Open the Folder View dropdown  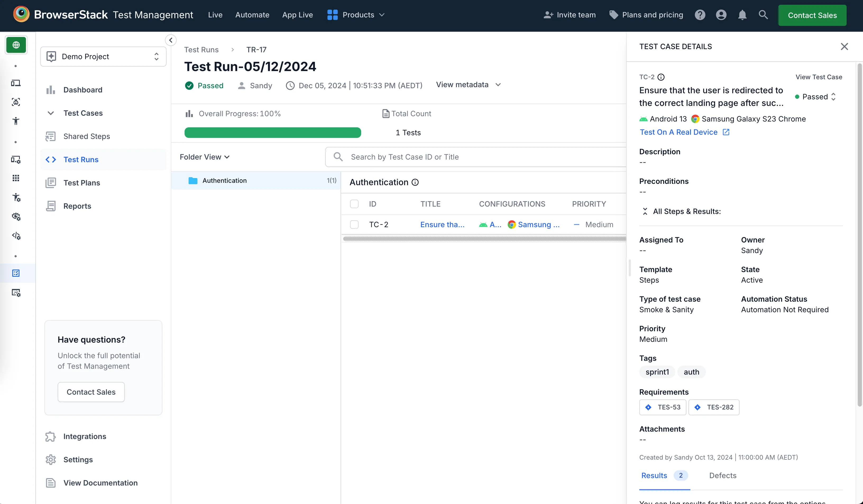204,157
